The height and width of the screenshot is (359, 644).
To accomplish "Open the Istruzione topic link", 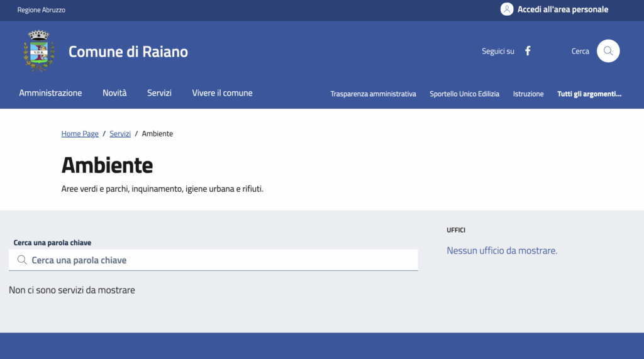I will point(528,94).
